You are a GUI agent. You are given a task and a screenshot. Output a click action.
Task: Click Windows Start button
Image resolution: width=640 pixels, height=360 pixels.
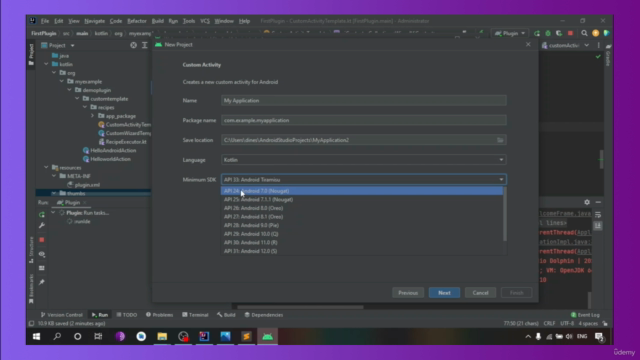click(x=36, y=336)
